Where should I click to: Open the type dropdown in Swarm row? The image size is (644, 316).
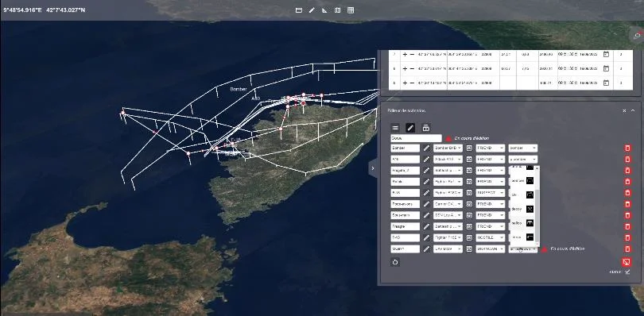448,249
